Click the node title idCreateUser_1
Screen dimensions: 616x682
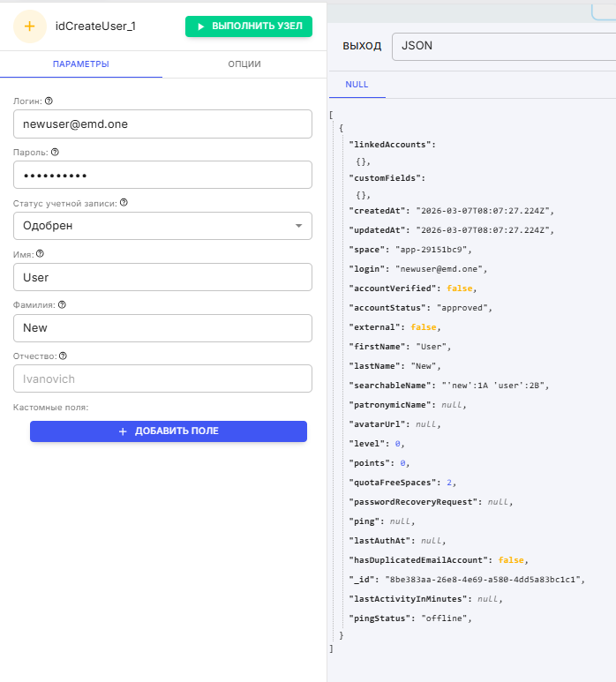pos(95,26)
